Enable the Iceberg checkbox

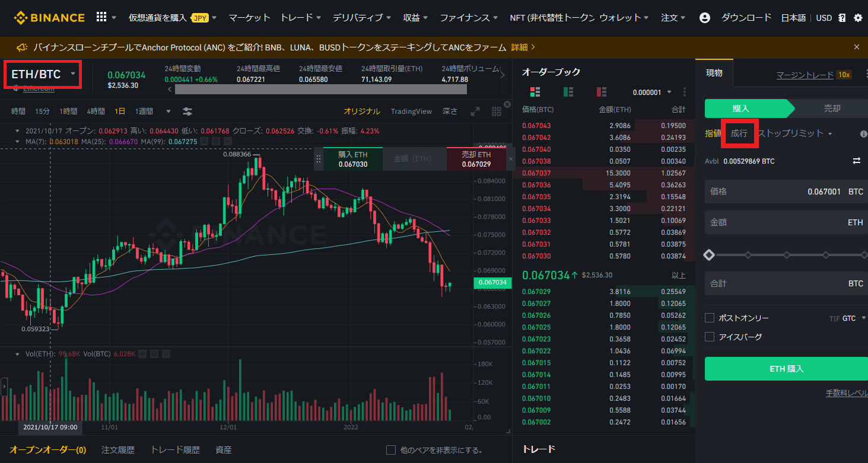point(709,337)
